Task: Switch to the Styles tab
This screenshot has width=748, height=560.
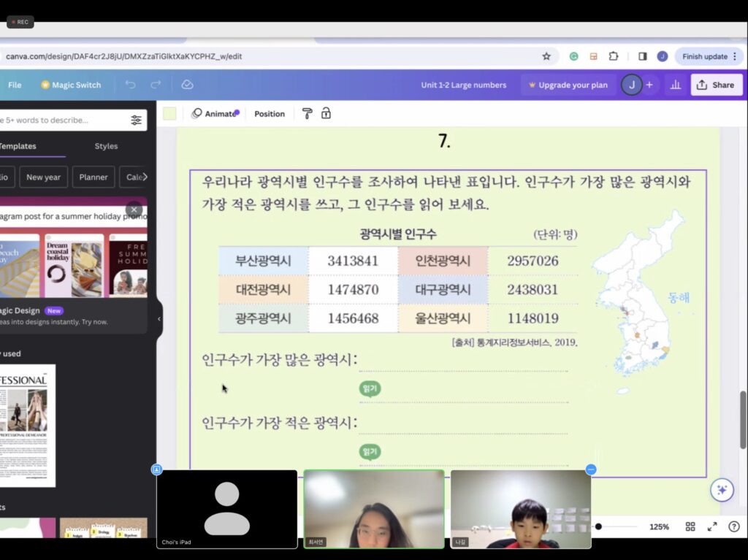Action: 106,146
